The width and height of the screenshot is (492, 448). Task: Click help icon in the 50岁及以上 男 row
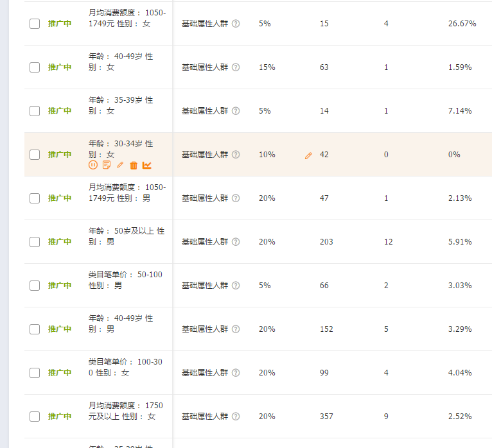(x=236, y=242)
